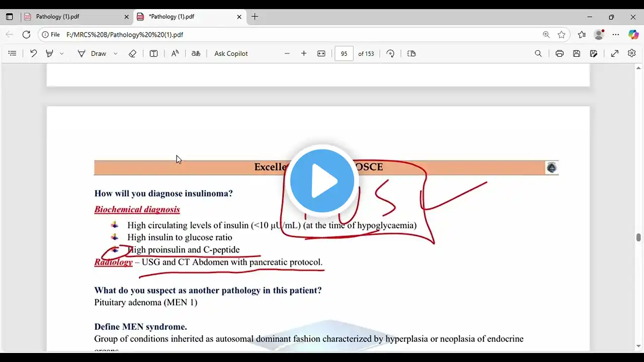Click the answer 'Pituitary adenoma (MEN 1)'
The width and height of the screenshot is (644, 362).
point(145,302)
